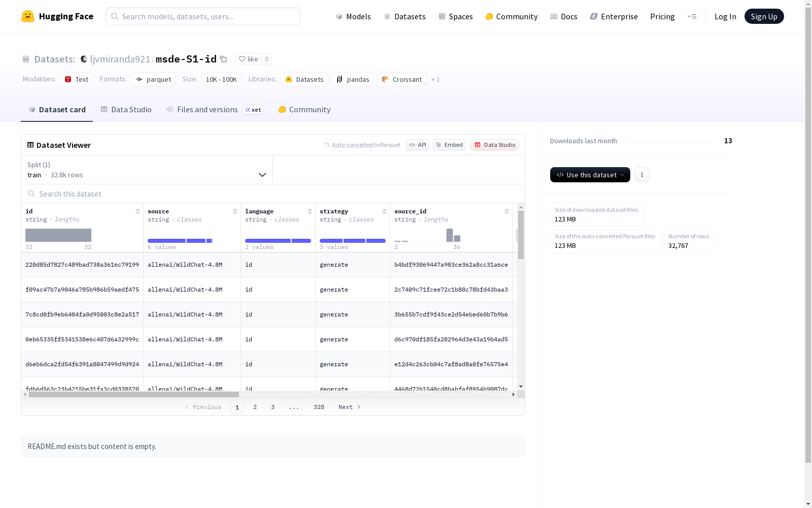Go to page 2 of results
Screen dimensions: 812x508
click(x=255, y=407)
